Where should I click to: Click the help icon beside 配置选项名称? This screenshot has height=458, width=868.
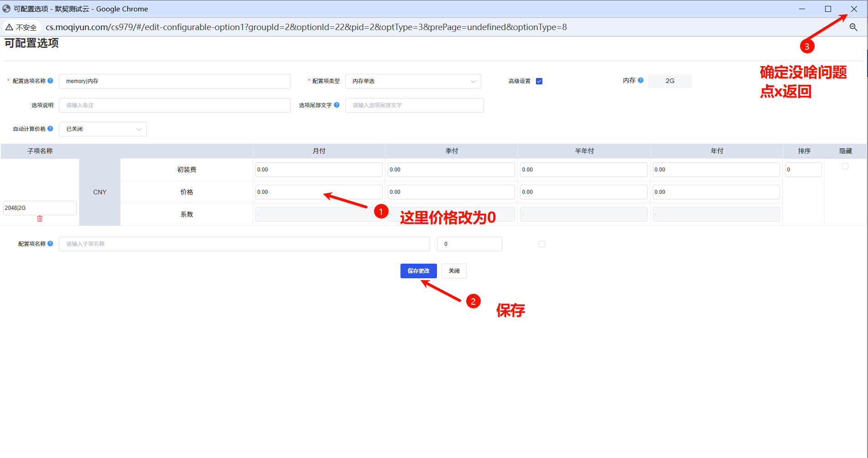[x=50, y=81]
